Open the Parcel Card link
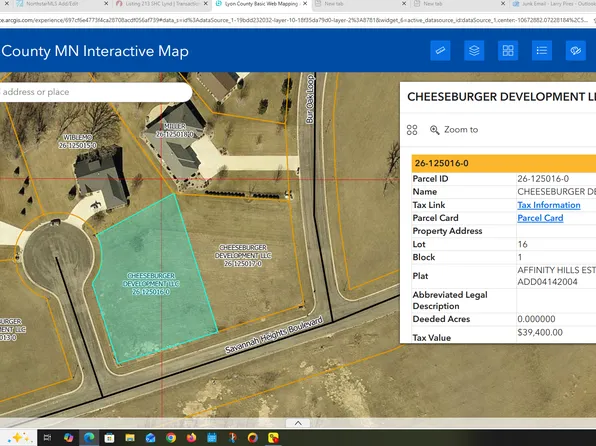 coord(540,218)
